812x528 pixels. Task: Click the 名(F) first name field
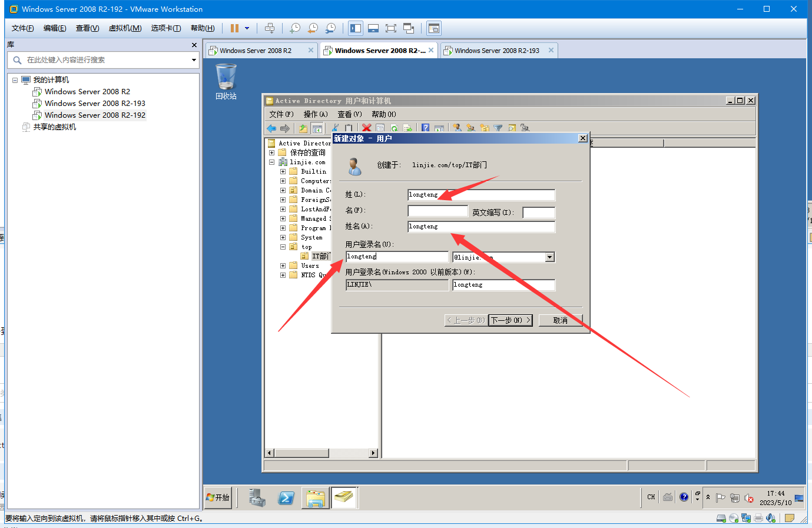(438, 211)
